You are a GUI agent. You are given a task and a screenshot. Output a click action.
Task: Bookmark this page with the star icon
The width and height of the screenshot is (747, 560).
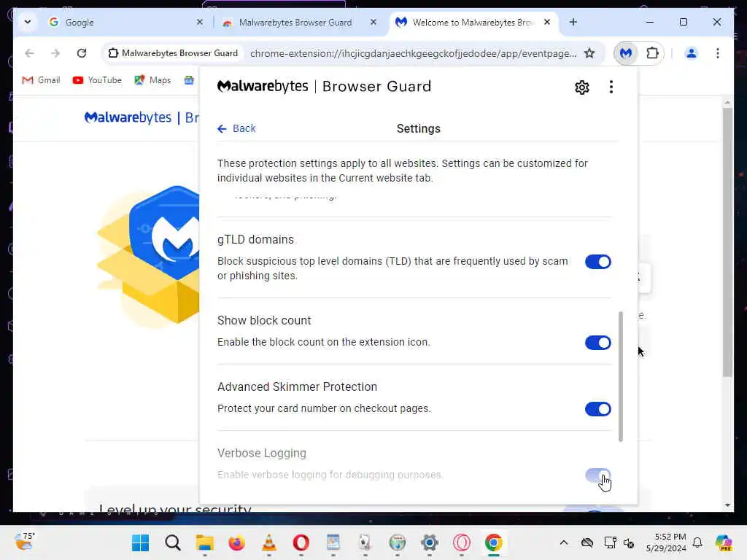(589, 53)
